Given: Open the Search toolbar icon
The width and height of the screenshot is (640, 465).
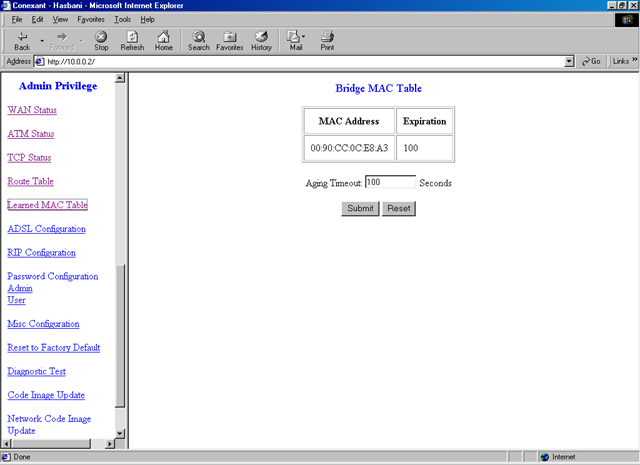Looking at the screenshot, I should pyautogui.click(x=199, y=41).
